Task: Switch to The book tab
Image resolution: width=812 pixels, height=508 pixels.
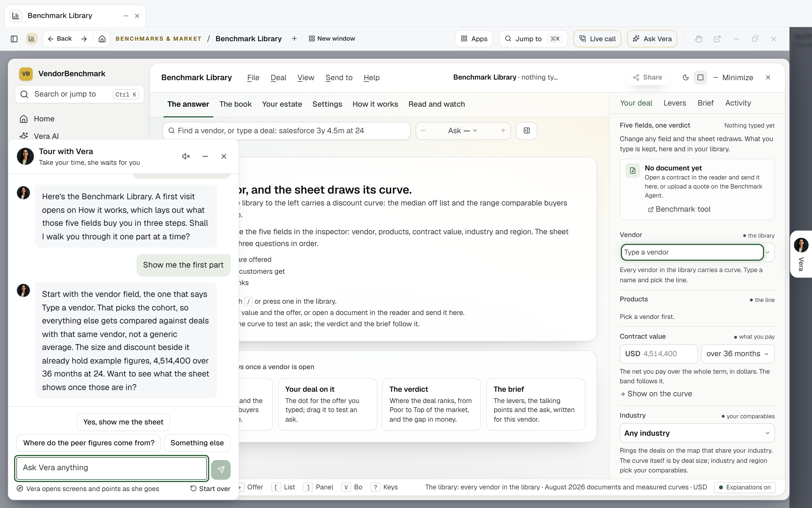Action: click(235, 104)
